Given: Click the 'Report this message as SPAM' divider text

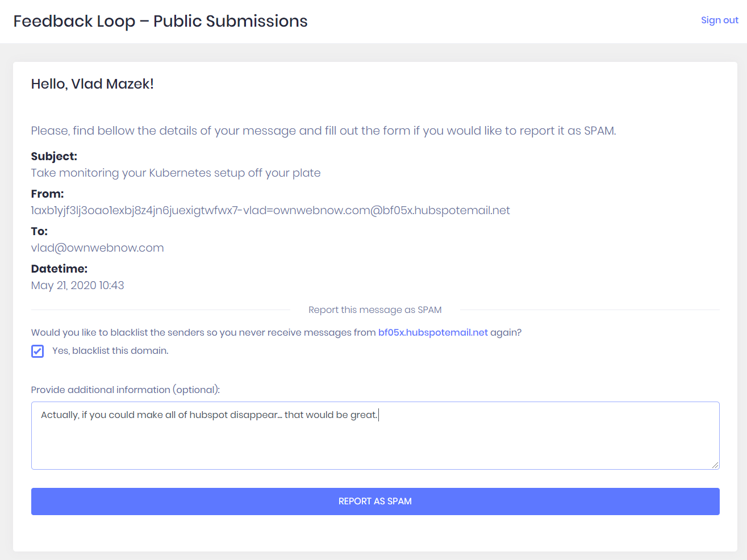Looking at the screenshot, I should (x=375, y=310).
